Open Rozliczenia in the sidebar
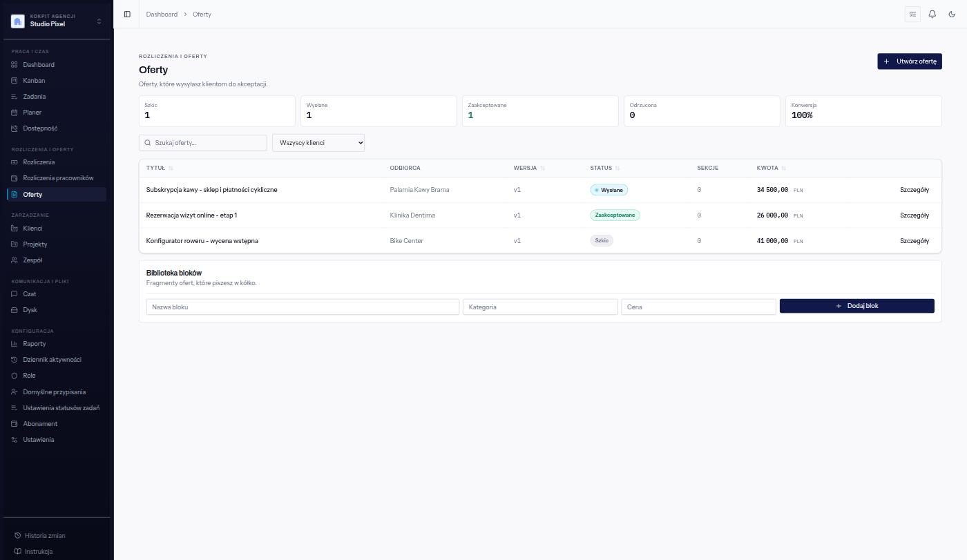The height and width of the screenshot is (560, 967). click(57, 162)
